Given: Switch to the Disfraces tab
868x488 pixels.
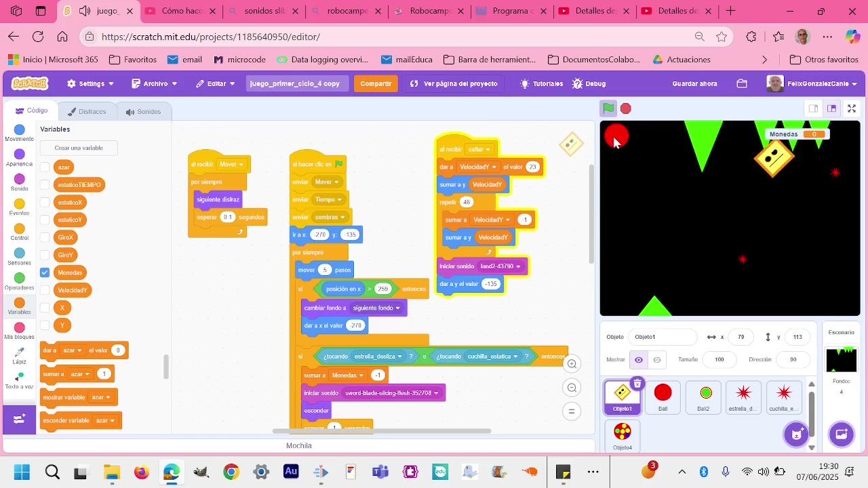Looking at the screenshot, I should tap(85, 112).
